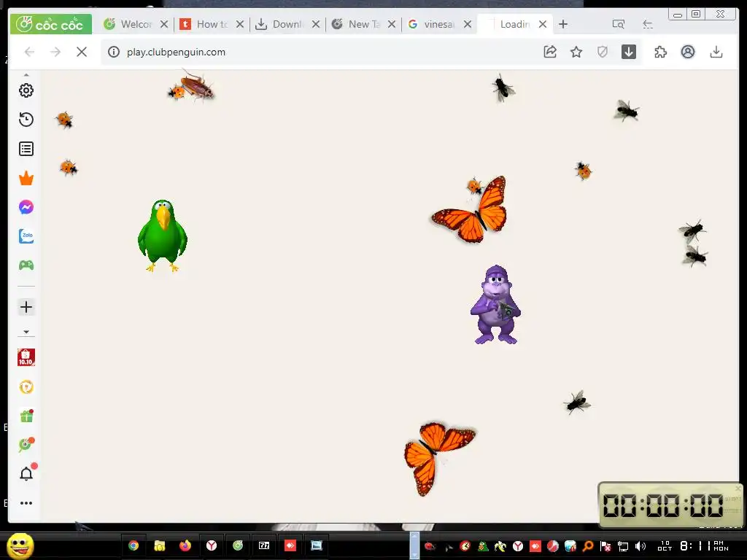Open the orange crown sidebar icon
This screenshot has width=747, height=560.
26,178
